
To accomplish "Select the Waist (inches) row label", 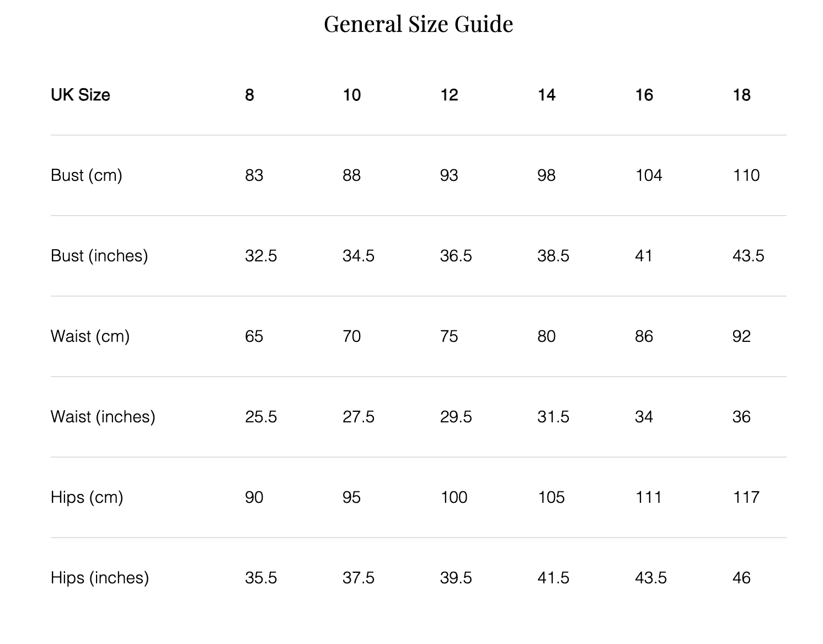I will pyautogui.click(x=103, y=417).
